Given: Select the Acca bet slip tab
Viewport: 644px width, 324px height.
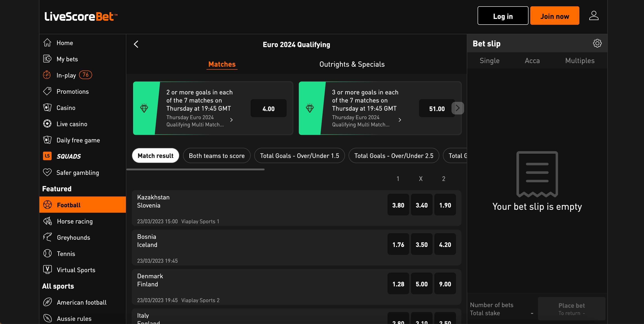Looking at the screenshot, I should tap(532, 61).
